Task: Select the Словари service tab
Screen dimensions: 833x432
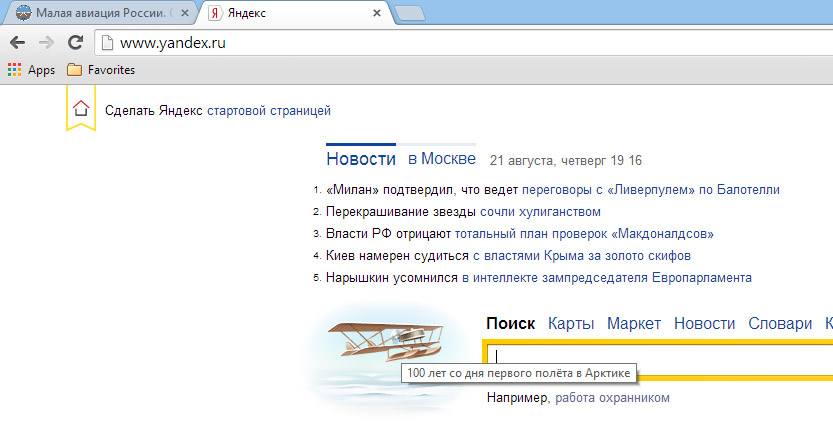Action: [783, 323]
